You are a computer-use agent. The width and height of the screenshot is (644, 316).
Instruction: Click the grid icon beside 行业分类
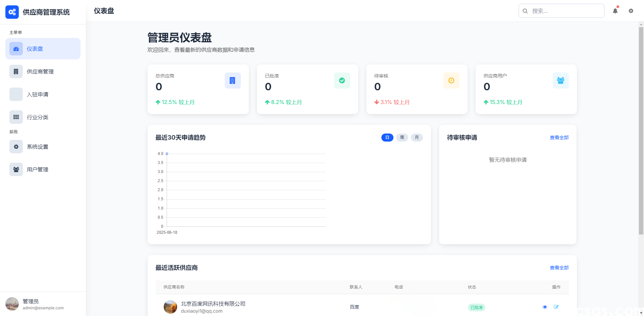pos(16,117)
